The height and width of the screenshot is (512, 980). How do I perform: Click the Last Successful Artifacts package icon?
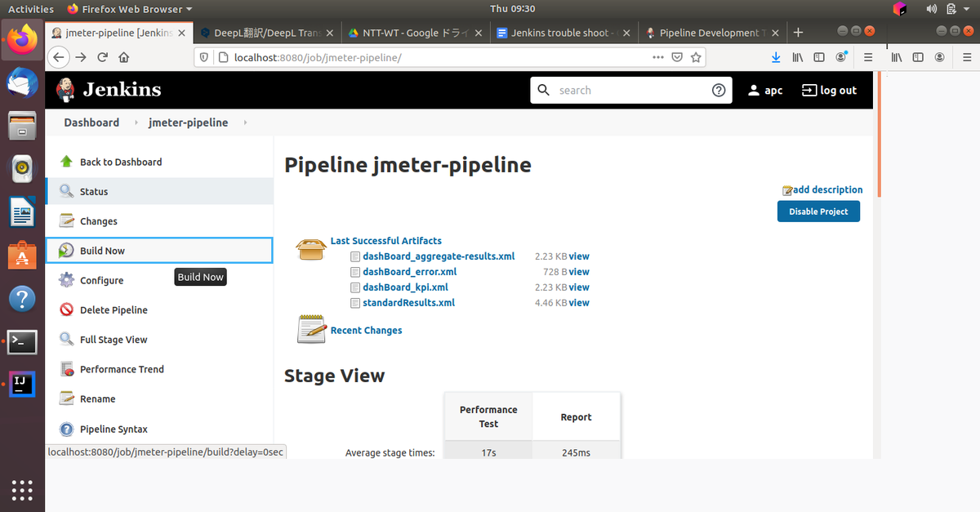pyautogui.click(x=310, y=248)
